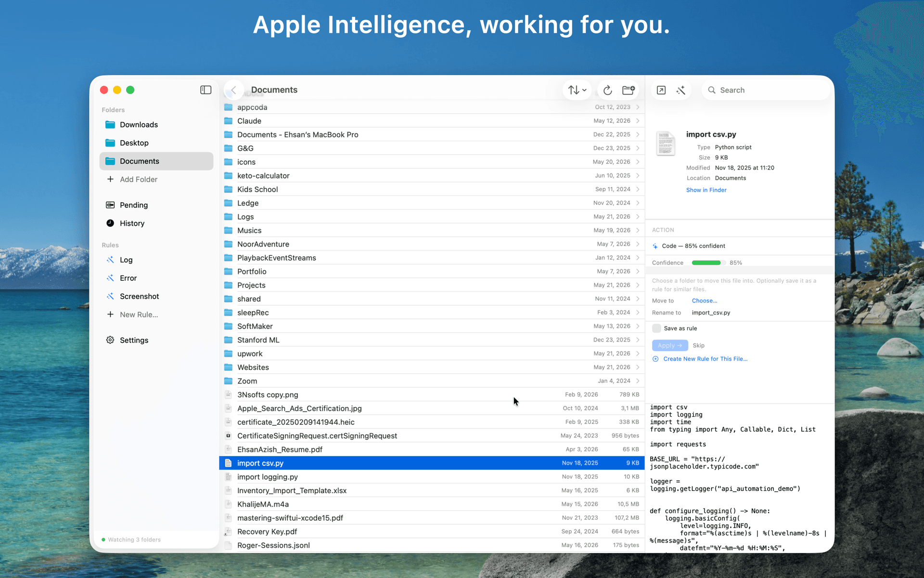Select Inventory_Import_Template.xlsx file
This screenshot has width=924, height=578.
point(432,491)
